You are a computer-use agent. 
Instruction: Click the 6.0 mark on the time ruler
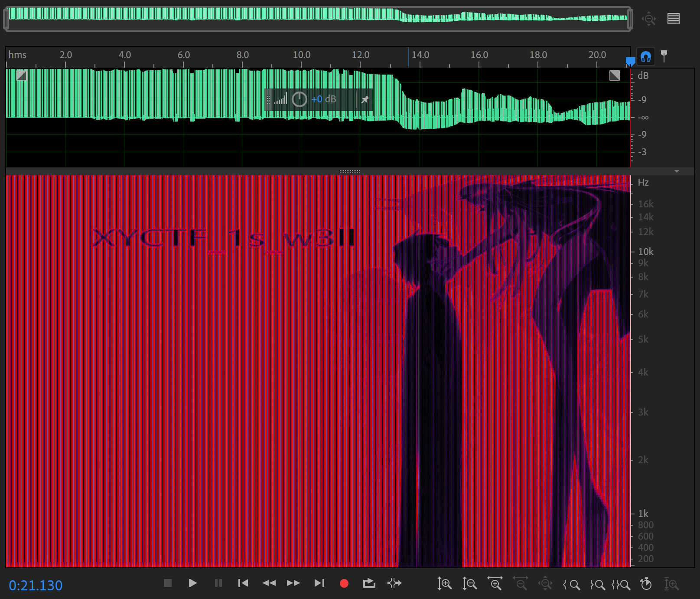click(x=184, y=55)
